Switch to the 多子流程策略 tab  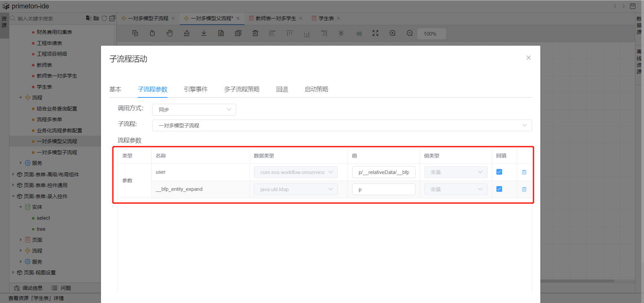point(241,89)
